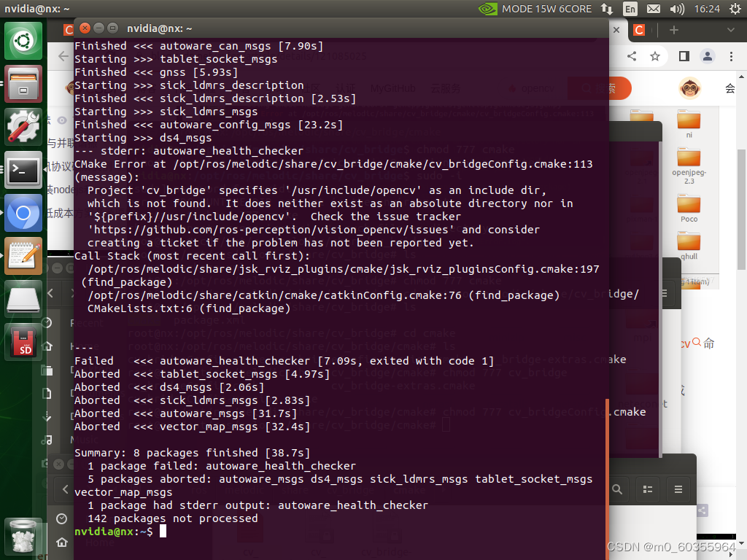Open a new Chrome tab
Screen dimensions: 747x560
(673, 30)
